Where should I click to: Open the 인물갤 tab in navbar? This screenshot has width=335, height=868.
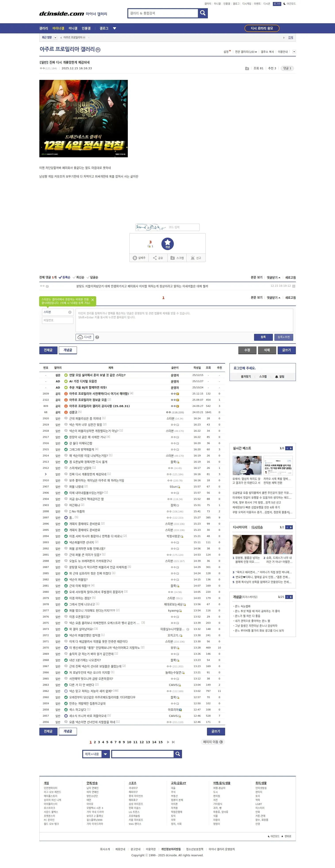[x=86, y=28]
